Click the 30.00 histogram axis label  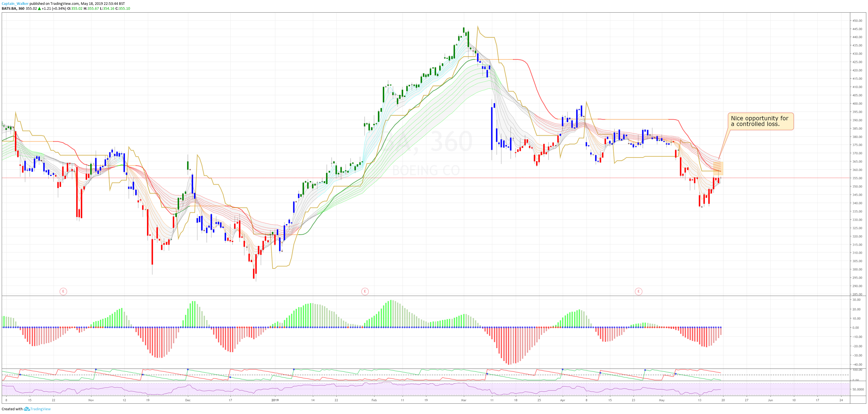tap(857, 300)
